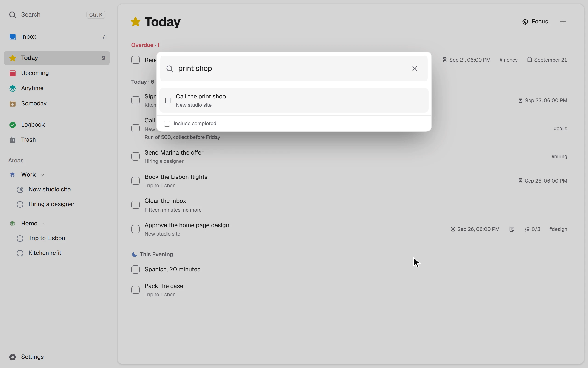The width and height of the screenshot is (588, 368).
Task: Select the Anytime sidebar item
Action: click(57, 89)
